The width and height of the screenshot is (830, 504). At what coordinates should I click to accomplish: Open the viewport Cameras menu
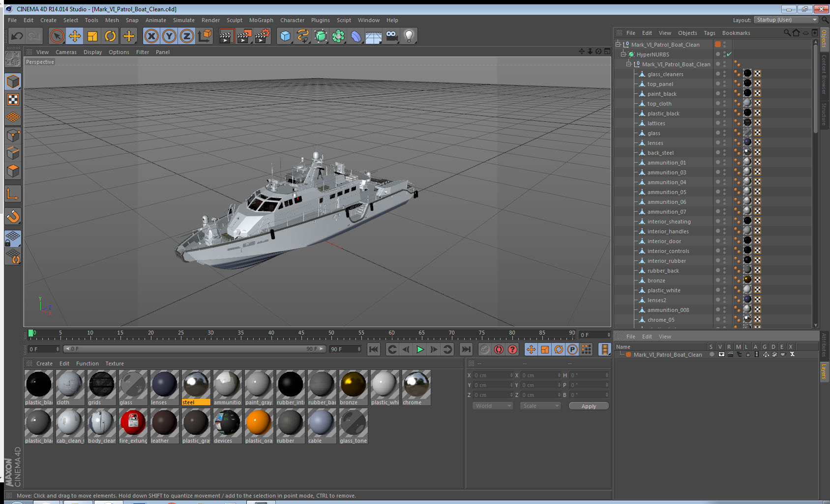pos(66,52)
